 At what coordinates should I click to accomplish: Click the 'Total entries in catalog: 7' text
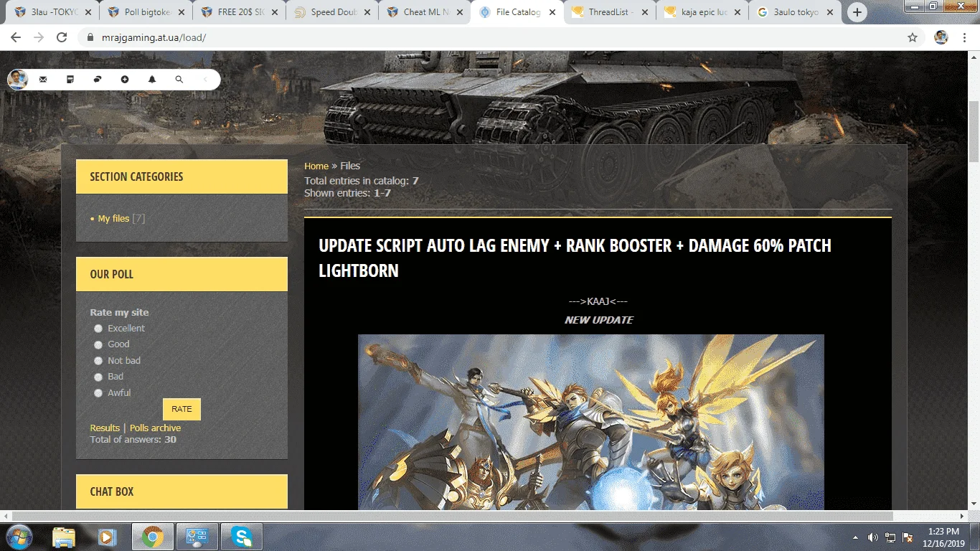point(362,181)
